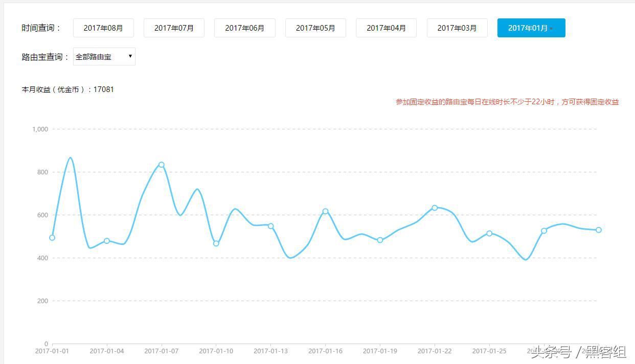Viewport: 635px width, 364px height.
Task: Switch to the 2017年07月 tab
Action: 174,28
